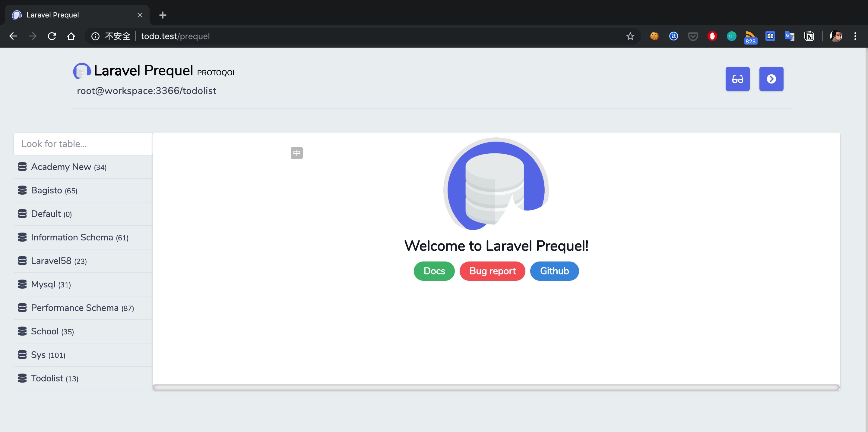Open the red stop-hand adblock extension
The width and height of the screenshot is (868, 432).
[x=712, y=36]
